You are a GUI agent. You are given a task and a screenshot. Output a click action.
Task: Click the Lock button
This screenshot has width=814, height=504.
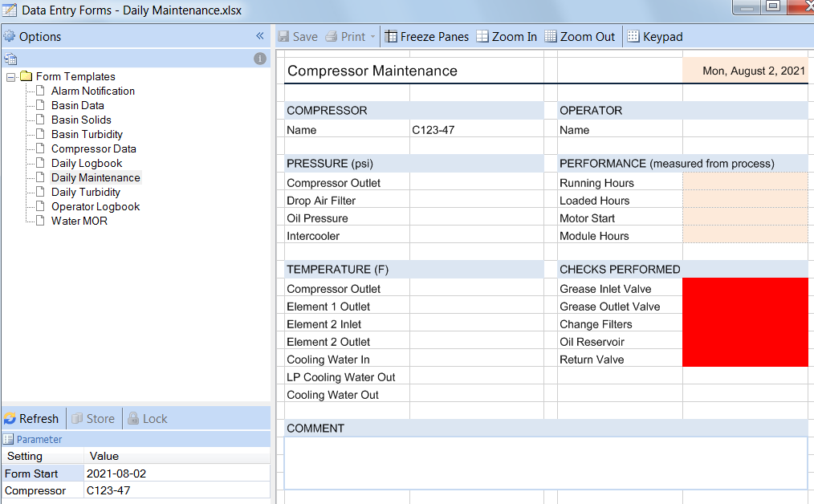pos(148,418)
